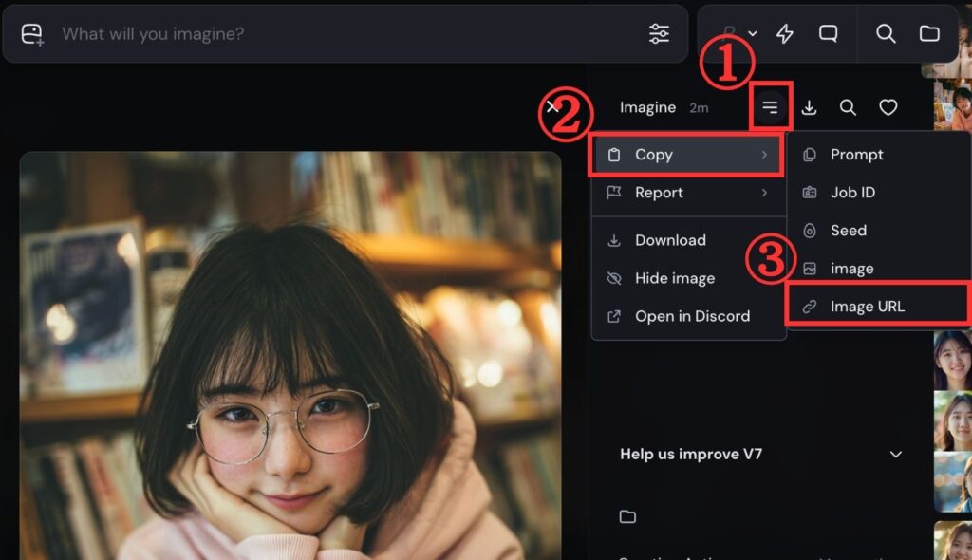Click Open in Discord
The image size is (972, 560).
691,316
